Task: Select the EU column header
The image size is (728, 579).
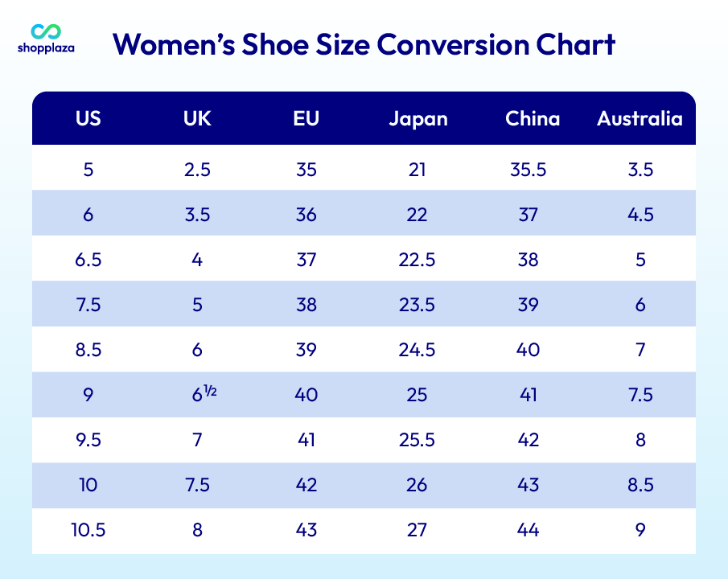Action: tap(306, 119)
